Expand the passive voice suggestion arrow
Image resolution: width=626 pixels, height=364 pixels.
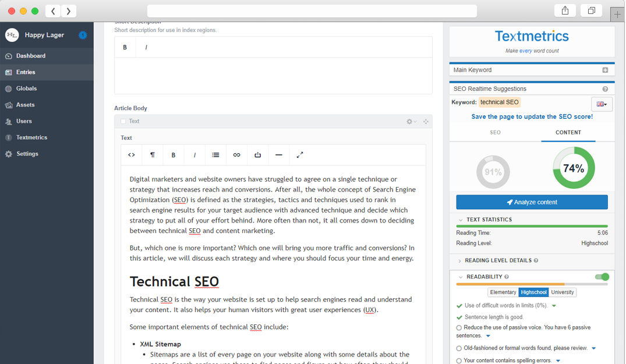point(488,336)
